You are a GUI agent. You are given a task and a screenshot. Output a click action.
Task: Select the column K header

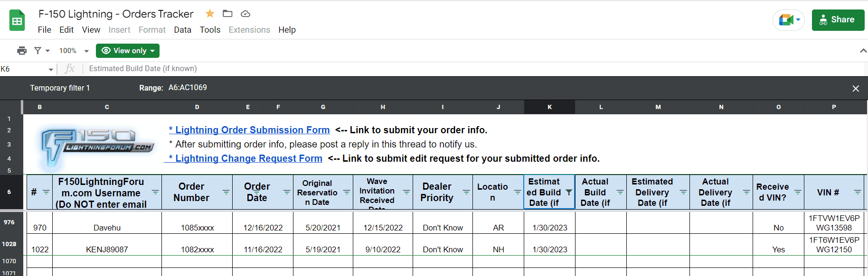[x=549, y=107]
